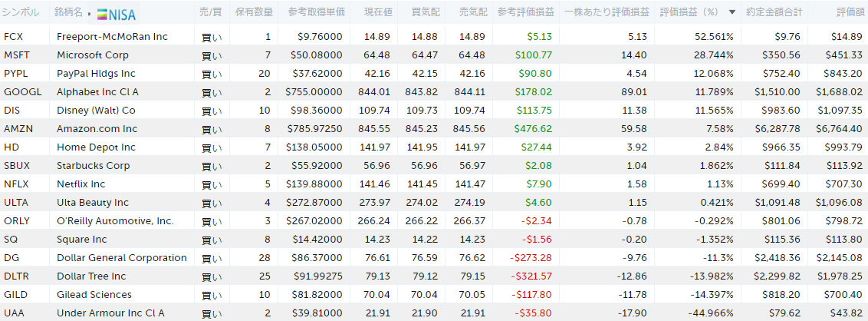Click Ulta Beauty Inc name

[93, 203]
